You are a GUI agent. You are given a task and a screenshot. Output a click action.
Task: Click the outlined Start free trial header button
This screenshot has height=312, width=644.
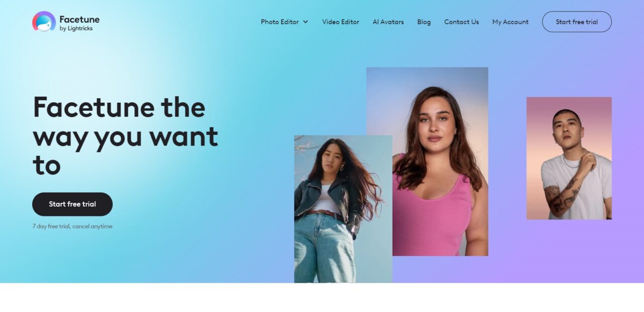[x=577, y=22]
